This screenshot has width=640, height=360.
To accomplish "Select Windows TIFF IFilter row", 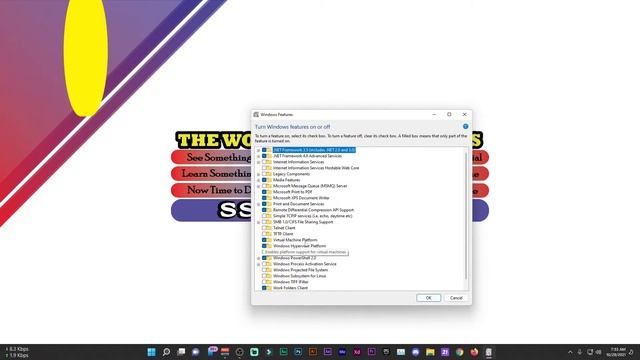I will pos(291,282).
